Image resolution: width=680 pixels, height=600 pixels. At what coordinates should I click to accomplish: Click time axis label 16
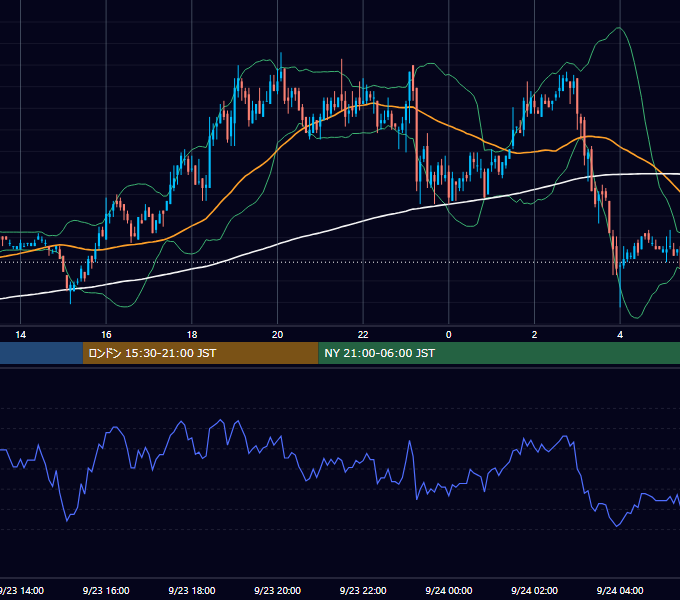tap(106, 335)
